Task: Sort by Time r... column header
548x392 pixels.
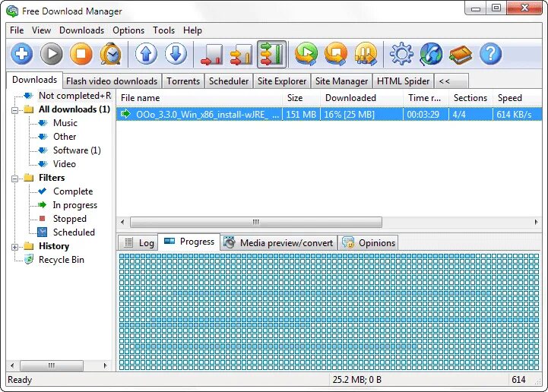Action: coord(426,98)
